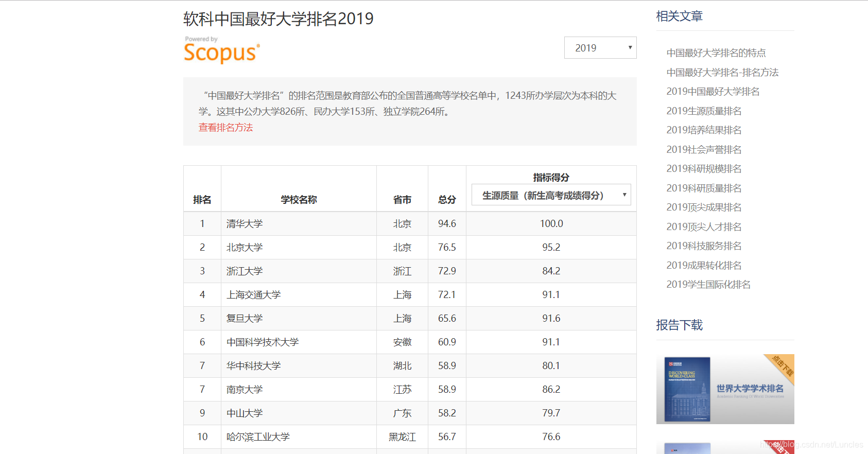Click 北京大学 in the table

(x=245, y=248)
